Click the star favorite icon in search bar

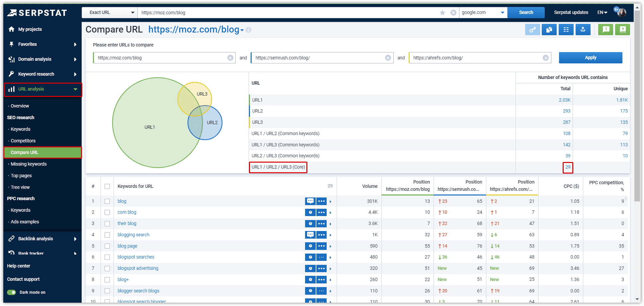point(443,13)
